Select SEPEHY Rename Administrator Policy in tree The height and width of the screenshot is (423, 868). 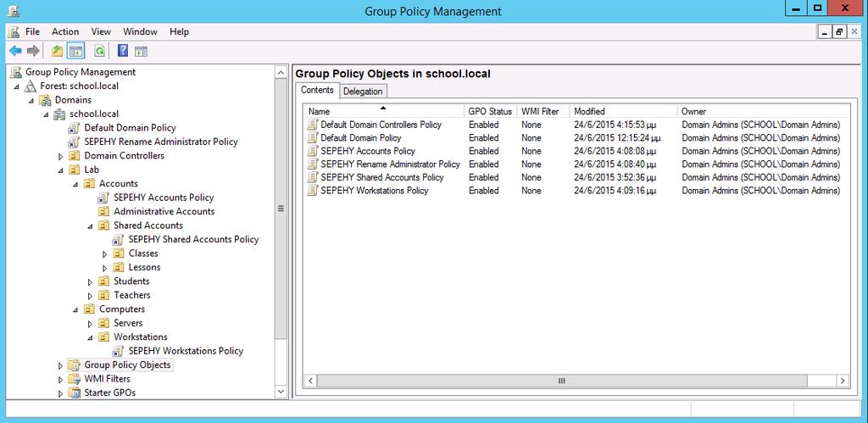[x=160, y=142]
